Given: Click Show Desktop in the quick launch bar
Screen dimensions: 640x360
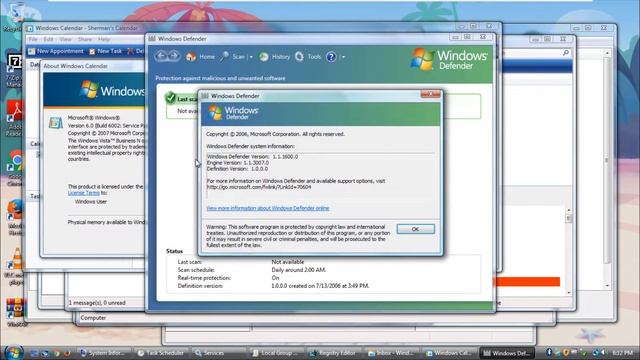Looking at the screenshot, I should pos(34,353).
